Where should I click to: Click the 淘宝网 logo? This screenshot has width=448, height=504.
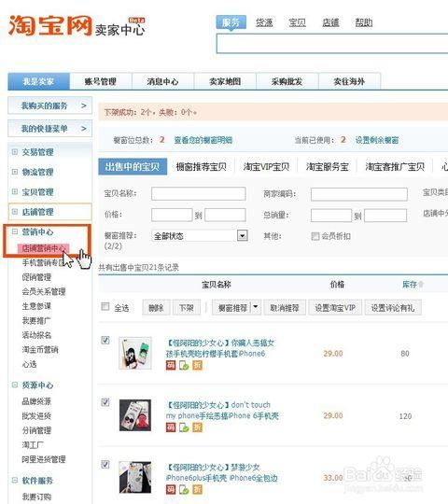click(50, 25)
